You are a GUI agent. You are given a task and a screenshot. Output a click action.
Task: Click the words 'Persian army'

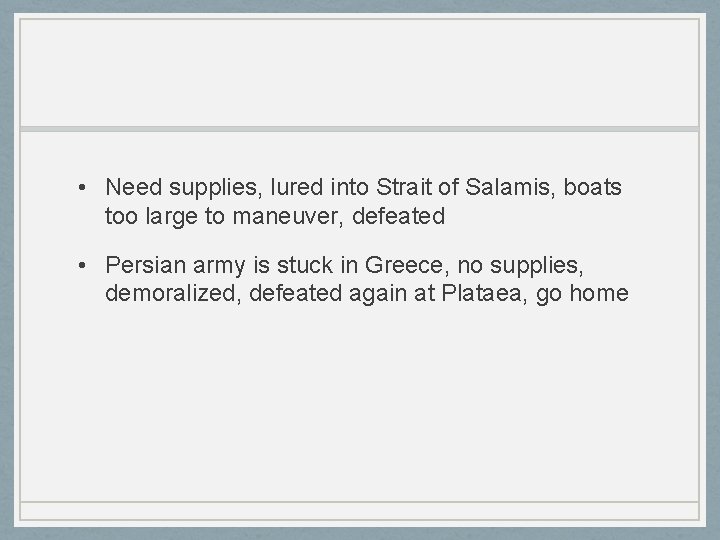click(161, 266)
